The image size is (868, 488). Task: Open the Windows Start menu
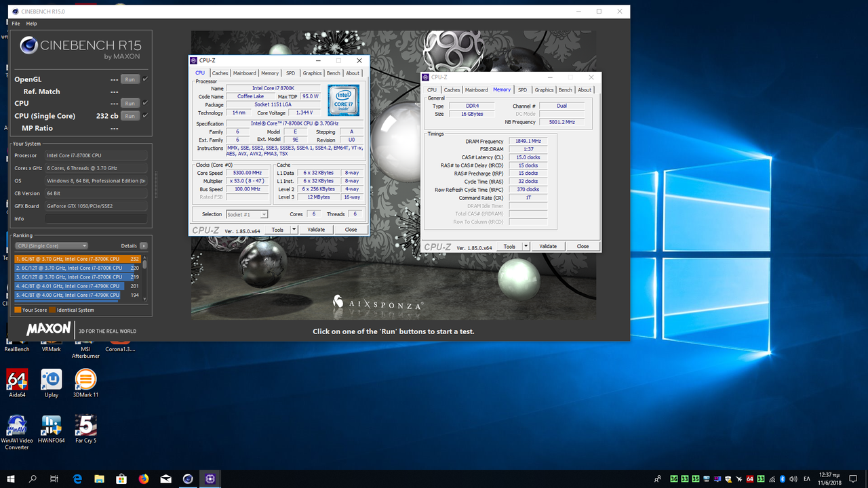(11, 479)
